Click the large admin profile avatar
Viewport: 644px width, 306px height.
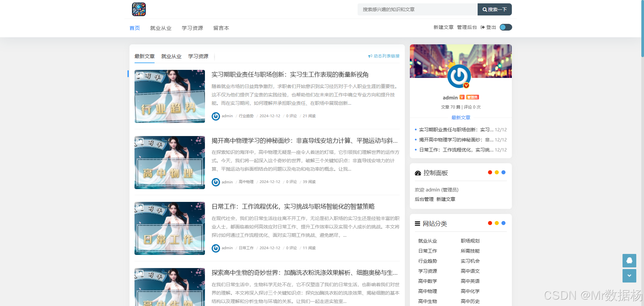point(459,77)
